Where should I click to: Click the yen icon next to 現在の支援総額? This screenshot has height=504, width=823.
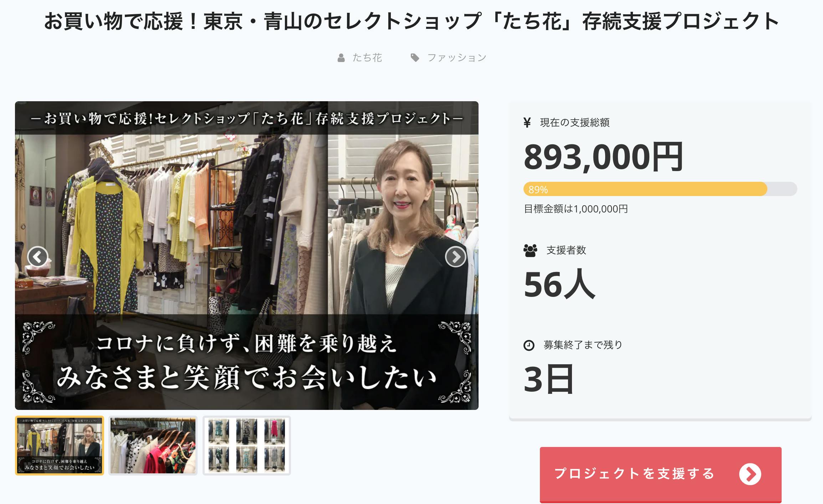(x=527, y=123)
